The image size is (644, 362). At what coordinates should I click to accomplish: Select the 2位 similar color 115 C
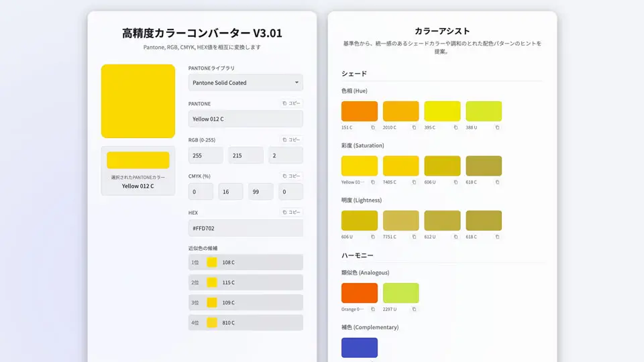[x=246, y=282]
